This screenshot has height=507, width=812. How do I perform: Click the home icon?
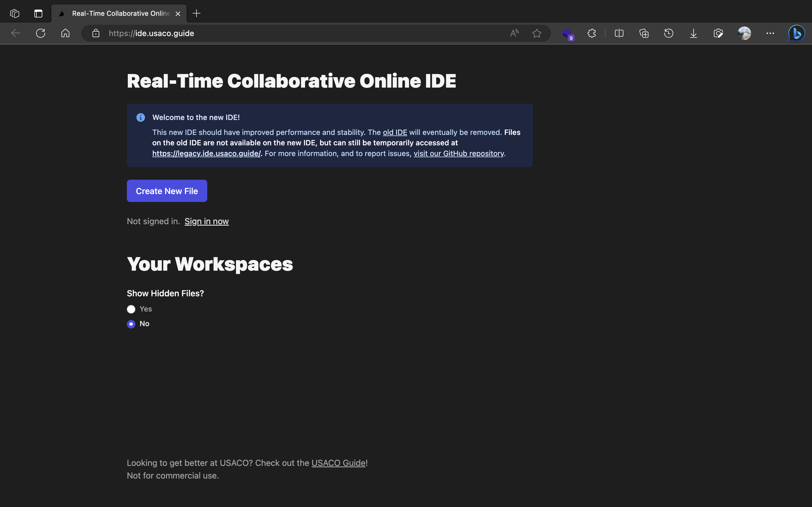coord(65,33)
